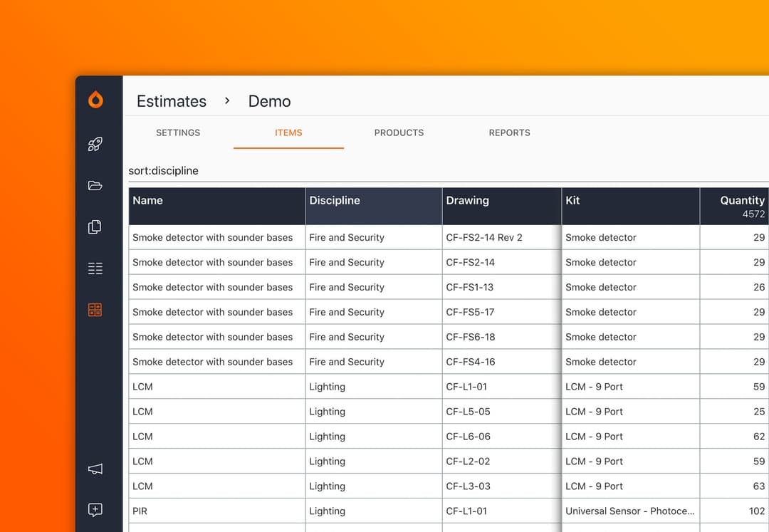Open the PRODUCTS tab

coord(399,132)
